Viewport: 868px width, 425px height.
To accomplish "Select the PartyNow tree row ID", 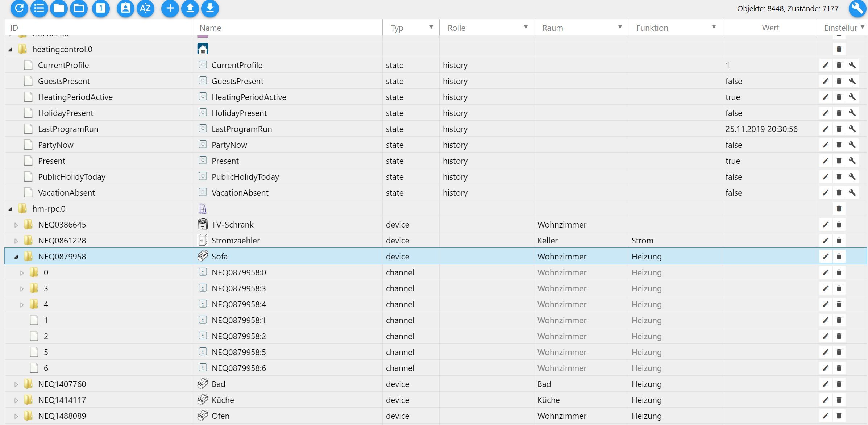I will [x=56, y=145].
